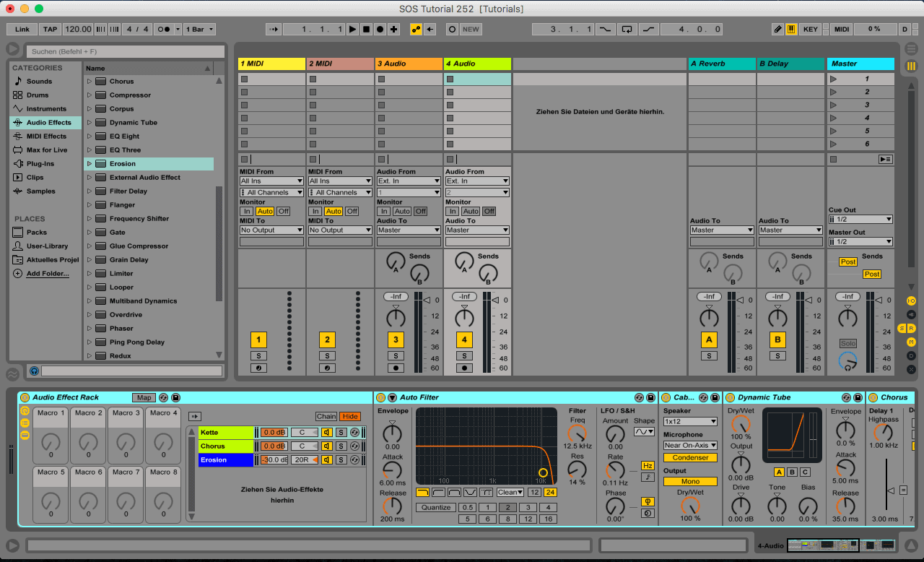This screenshot has width=924, height=562.
Task: Click the TAP tempo button
Action: coord(50,30)
